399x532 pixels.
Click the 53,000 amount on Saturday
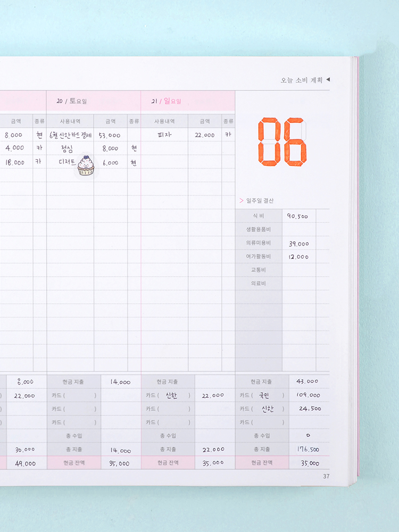(x=110, y=135)
